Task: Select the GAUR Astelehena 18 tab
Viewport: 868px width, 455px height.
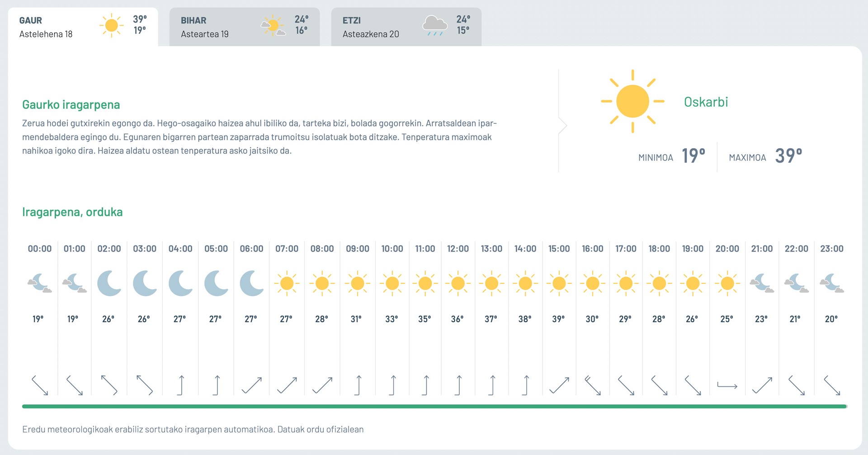Action: point(83,27)
